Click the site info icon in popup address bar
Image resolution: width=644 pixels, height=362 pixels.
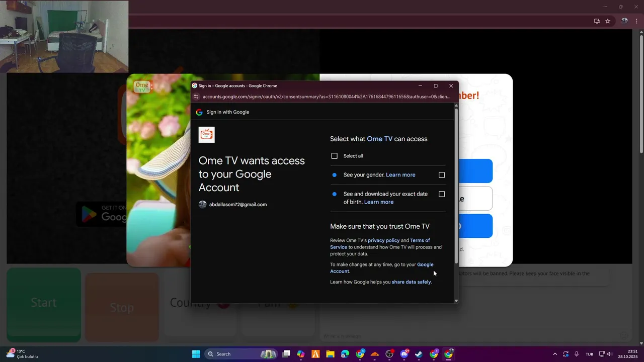(196, 97)
